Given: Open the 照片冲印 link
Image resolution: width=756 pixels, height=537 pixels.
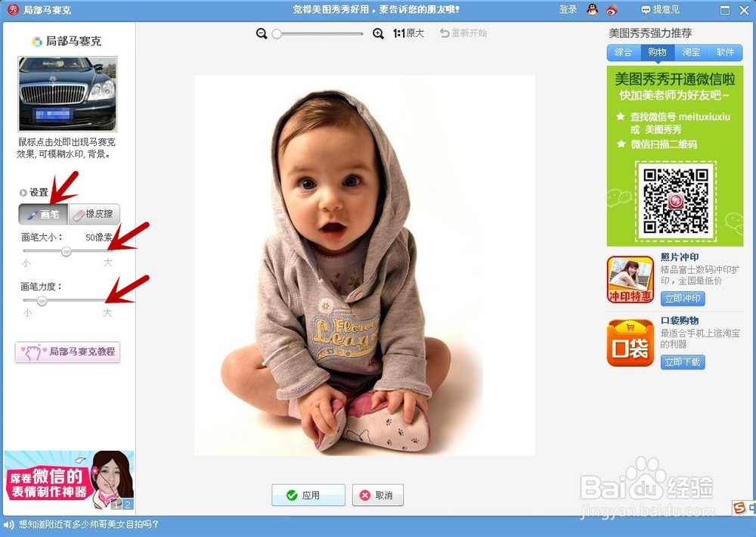Looking at the screenshot, I should [680, 257].
